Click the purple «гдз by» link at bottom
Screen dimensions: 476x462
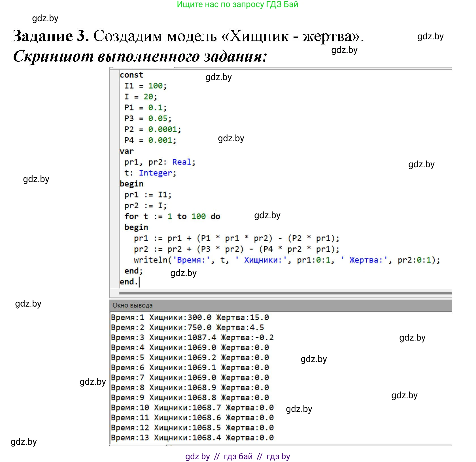coord(197,455)
